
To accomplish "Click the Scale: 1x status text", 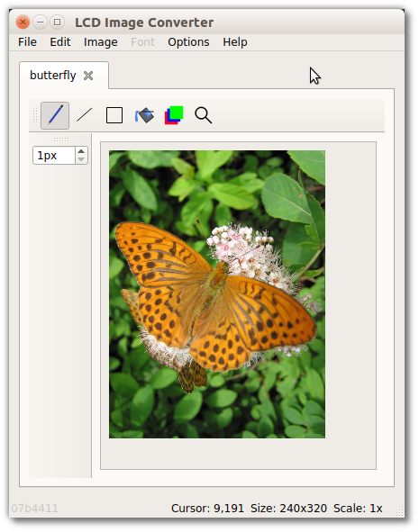I will pyautogui.click(x=358, y=509).
